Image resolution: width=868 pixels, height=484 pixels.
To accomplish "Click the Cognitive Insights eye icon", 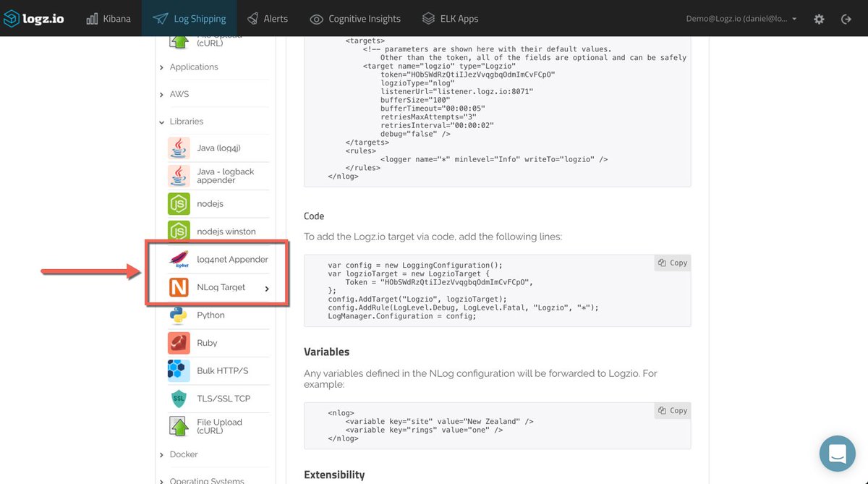I will [x=316, y=19].
